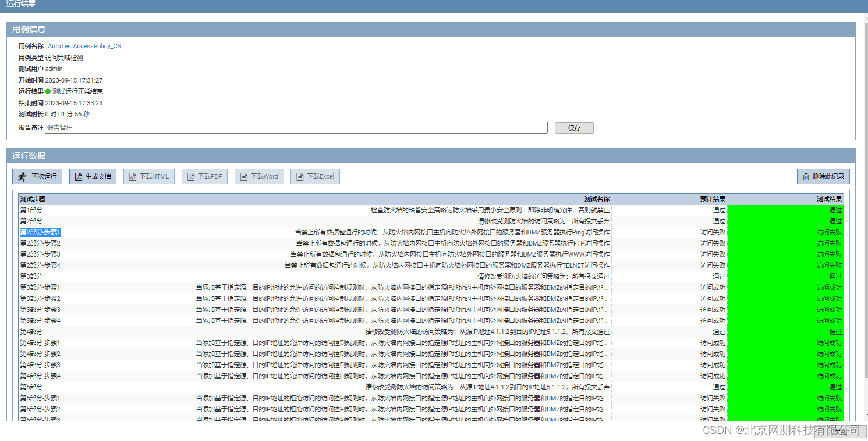Select the 第4部分-步骤2 step cell
The height and width of the screenshot is (441, 868).
106,354
